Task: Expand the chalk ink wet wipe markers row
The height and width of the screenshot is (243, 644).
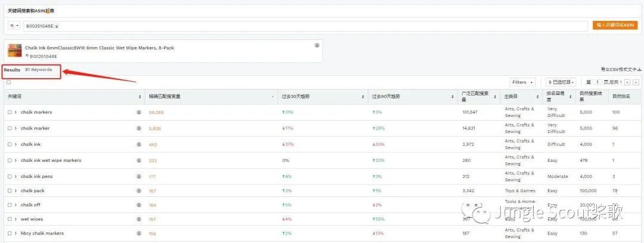Action: (x=16, y=161)
